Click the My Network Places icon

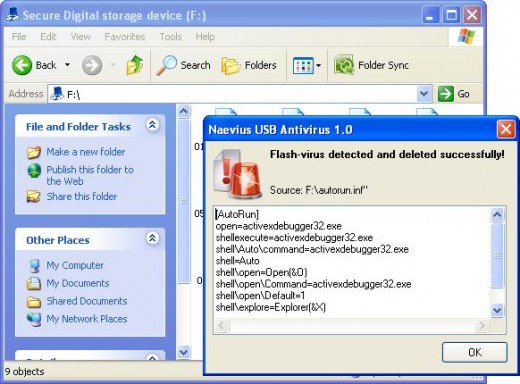[x=34, y=320]
